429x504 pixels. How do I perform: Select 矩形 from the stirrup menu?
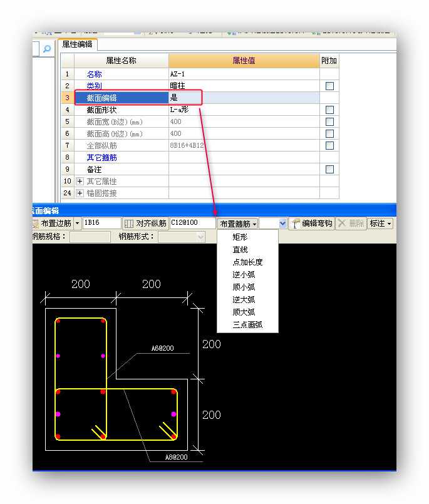240,237
